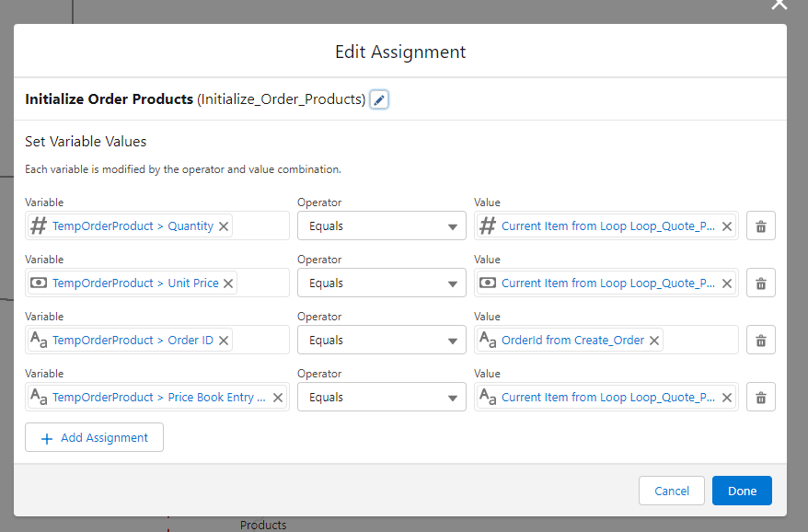Click the pencil icon to edit assignment label

coord(379,99)
